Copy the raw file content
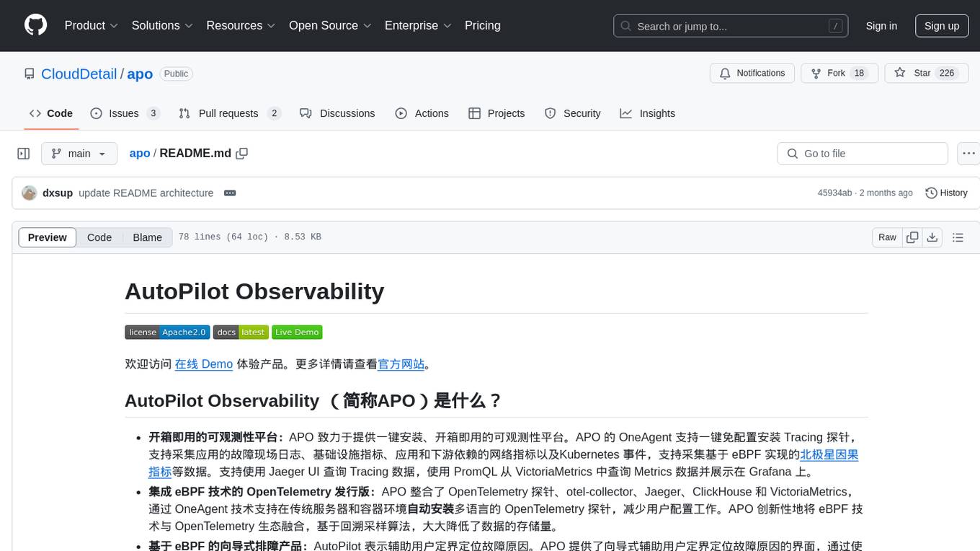The height and width of the screenshot is (551, 980). (912, 237)
